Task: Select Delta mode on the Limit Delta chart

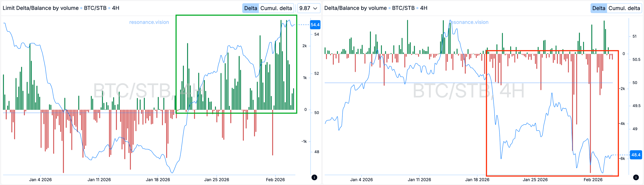Action: (250, 8)
